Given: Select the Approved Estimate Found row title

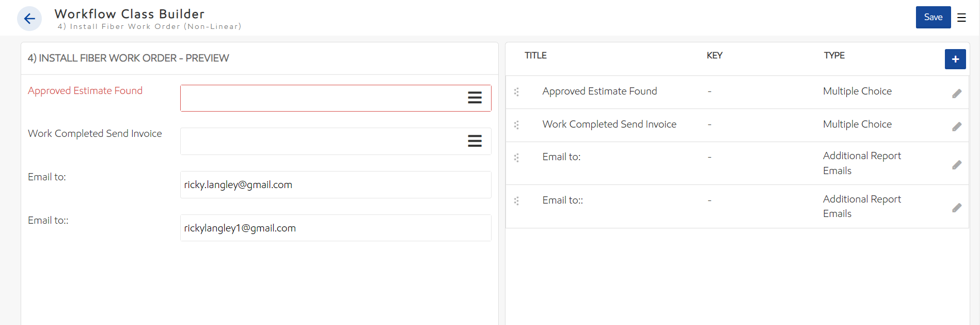Looking at the screenshot, I should click(x=599, y=91).
